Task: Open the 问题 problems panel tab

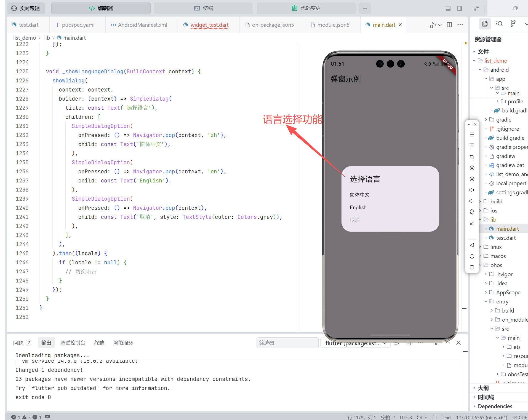Action: point(23,343)
